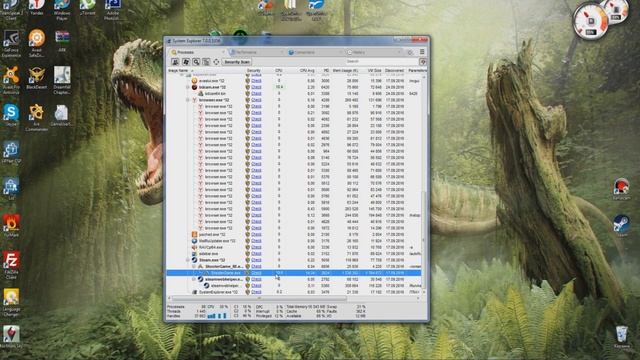
Task: Click the Check link for avastui.exe
Action: pos(256,81)
